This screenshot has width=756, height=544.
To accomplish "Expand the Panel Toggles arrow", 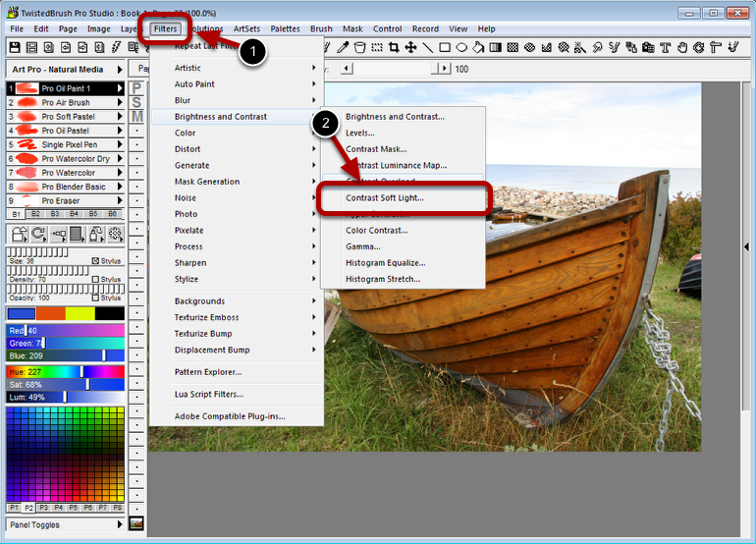I will 120,525.
